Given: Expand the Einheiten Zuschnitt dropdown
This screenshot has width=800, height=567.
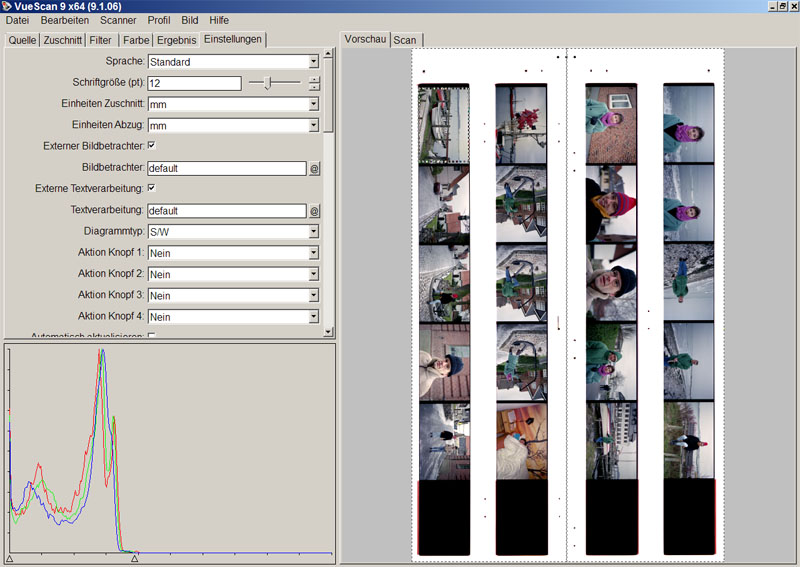Looking at the screenshot, I should point(313,104).
